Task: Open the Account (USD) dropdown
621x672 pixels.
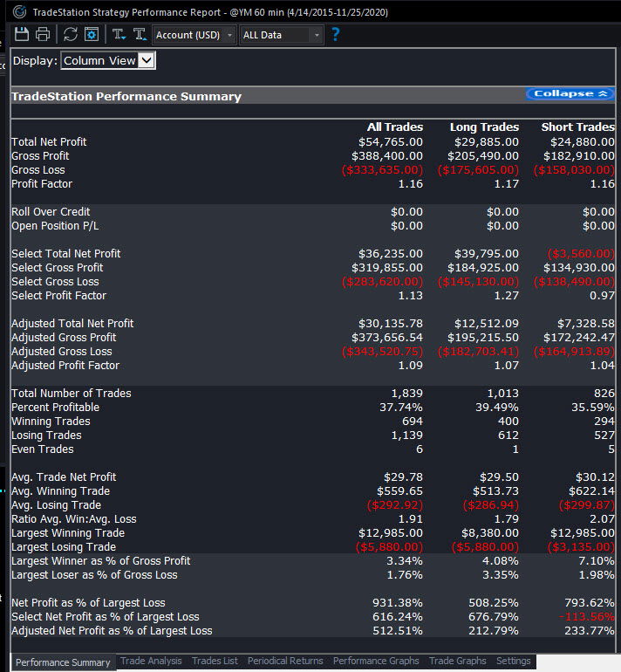Action: pyautogui.click(x=194, y=35)
